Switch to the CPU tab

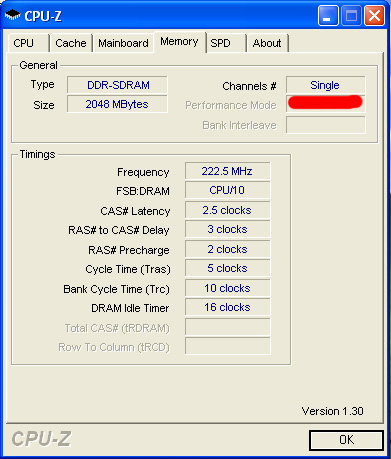point(28,43)
